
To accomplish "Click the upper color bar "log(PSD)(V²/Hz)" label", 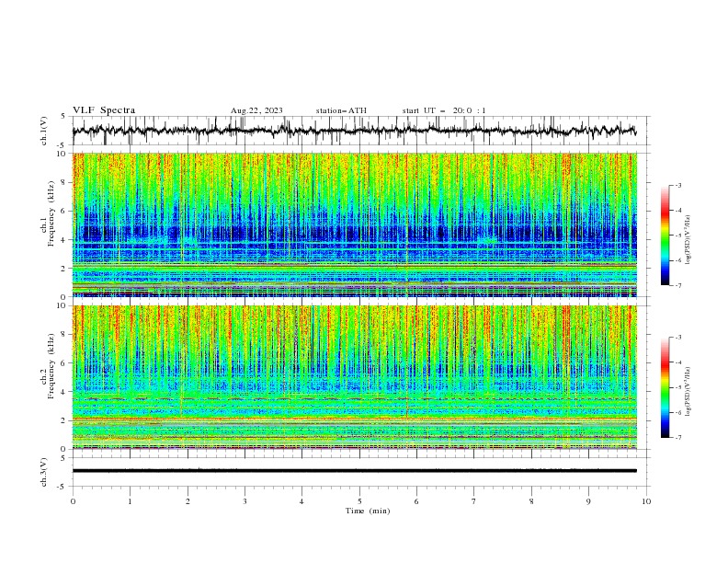I will click(x=688, y=240).
